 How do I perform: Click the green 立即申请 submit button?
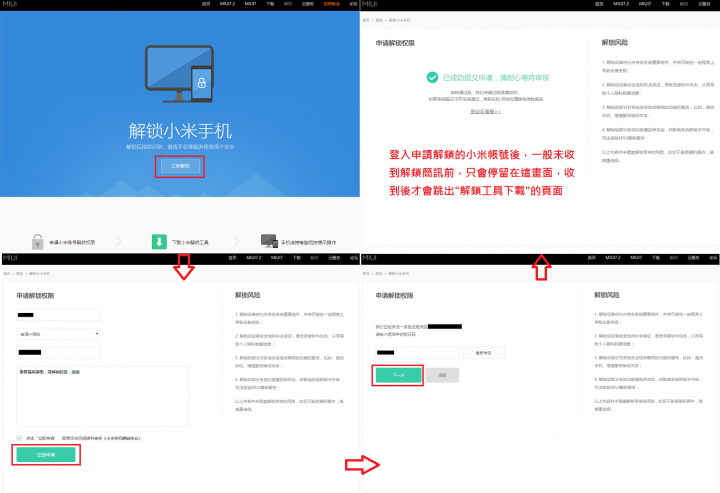click(46, 454)
